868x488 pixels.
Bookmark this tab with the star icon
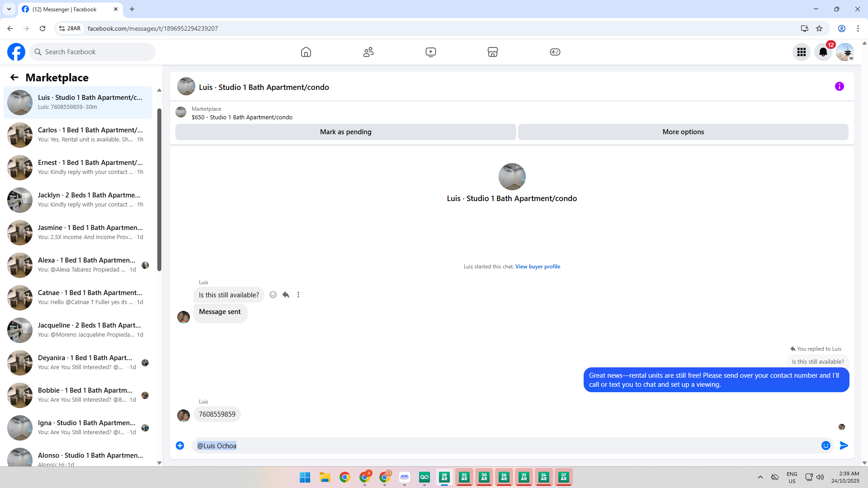point(819,28)
